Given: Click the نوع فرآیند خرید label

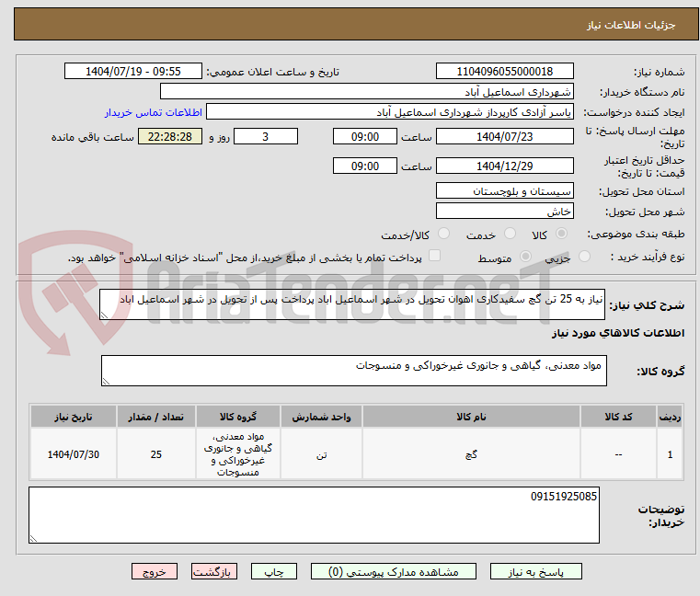Looking at the screenshot, I should [x=648, y=258].
